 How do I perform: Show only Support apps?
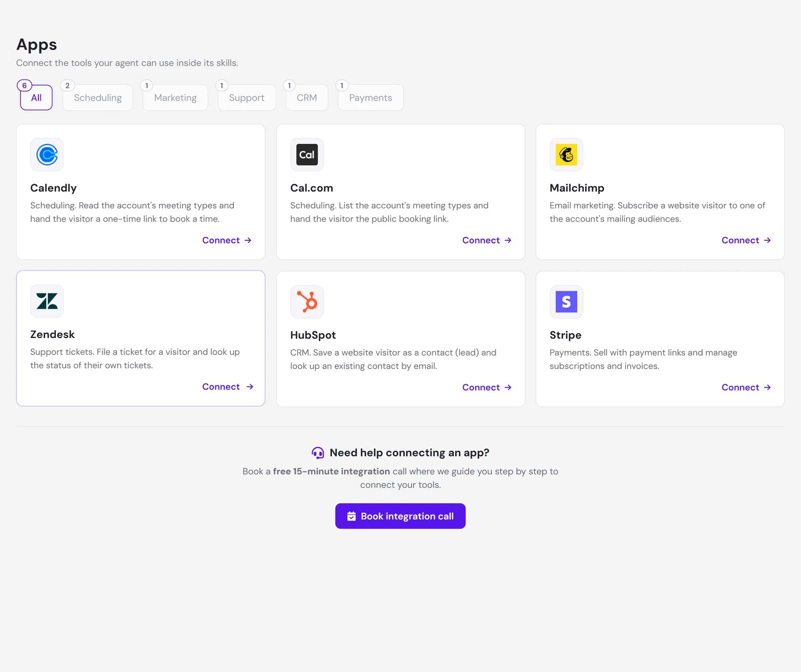click(x=247, y=98)
